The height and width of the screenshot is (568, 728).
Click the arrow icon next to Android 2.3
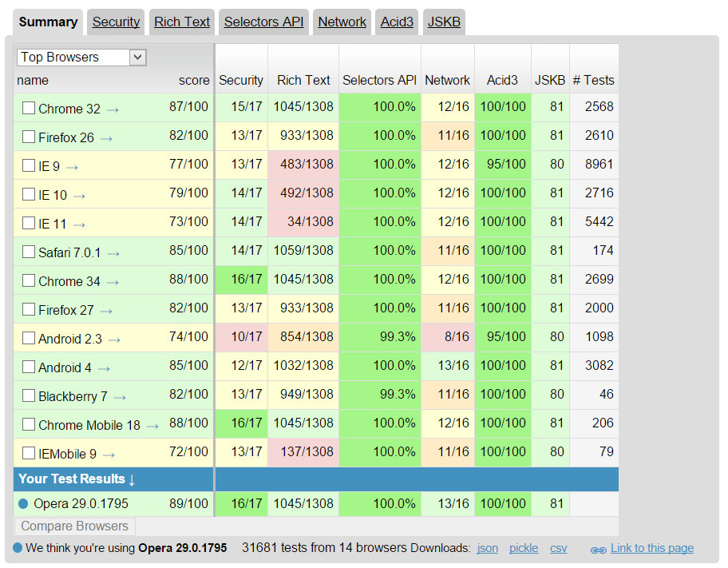tap(115, 340)
